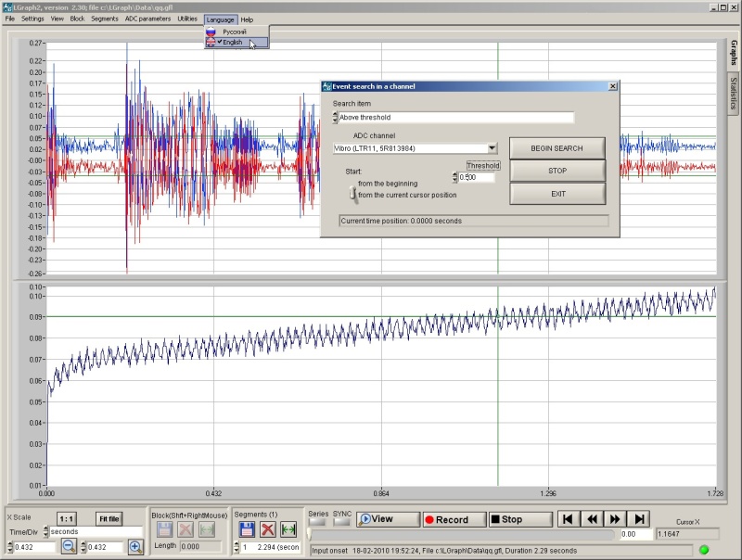Image resolution: width=742 pixels, height=560 pixels.
Task: Click the green status indicator light
Action: click(704, 550)
